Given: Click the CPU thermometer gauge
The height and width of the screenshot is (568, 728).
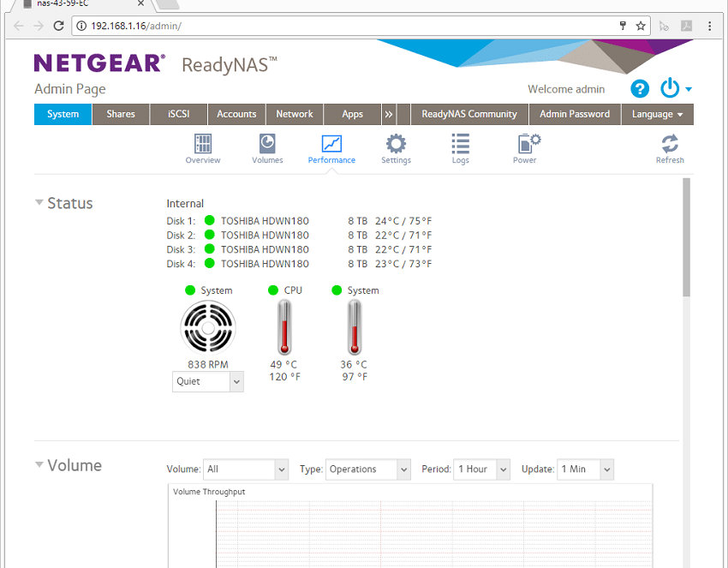Looking at the screenshot, I should tap(284, 327).
